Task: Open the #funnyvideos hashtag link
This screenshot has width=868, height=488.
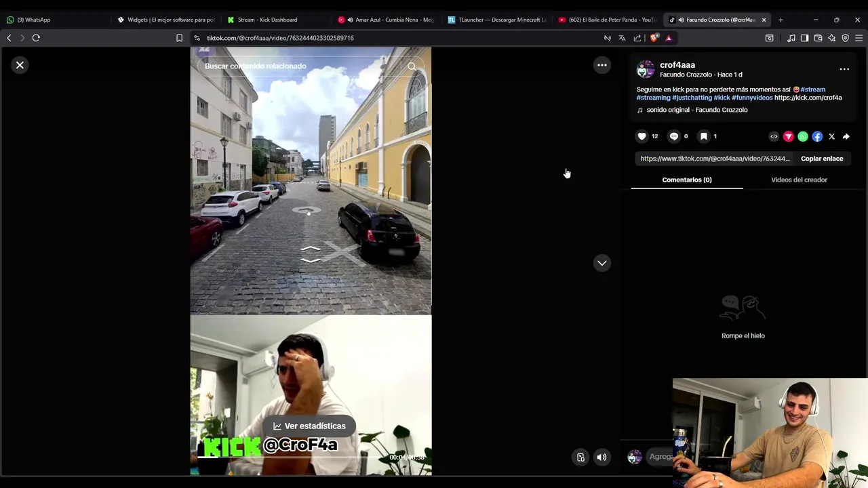Action: click(752, 98)
